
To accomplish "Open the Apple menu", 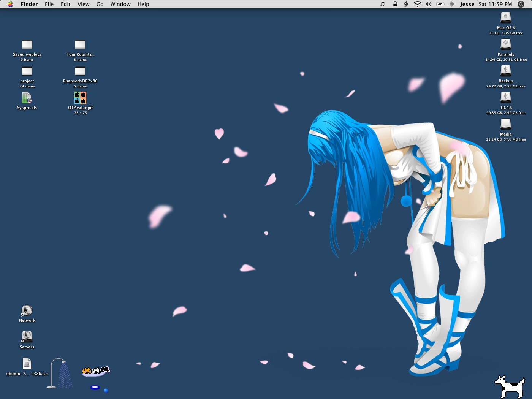I will [10, 4].
